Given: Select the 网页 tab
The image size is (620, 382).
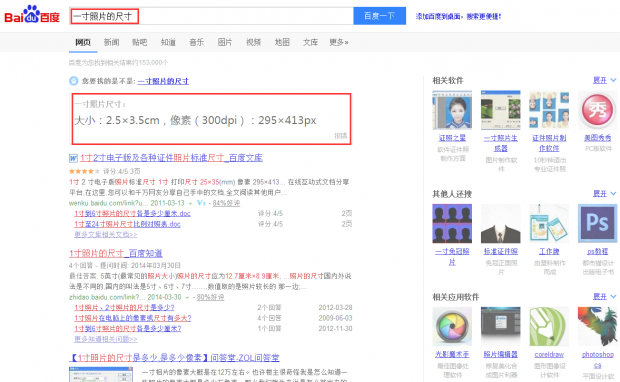Looking at the screenshot, I should point(83,42).
